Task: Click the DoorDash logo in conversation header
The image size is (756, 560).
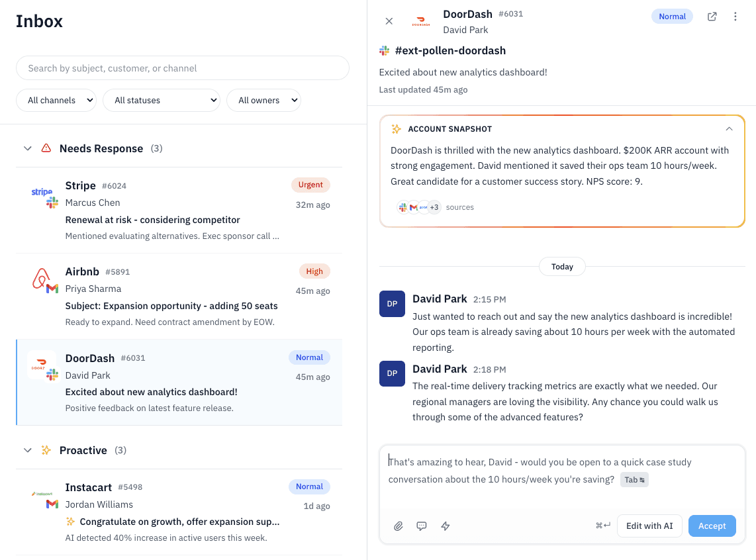Action: pyautogui.click(x=421, y=22)
